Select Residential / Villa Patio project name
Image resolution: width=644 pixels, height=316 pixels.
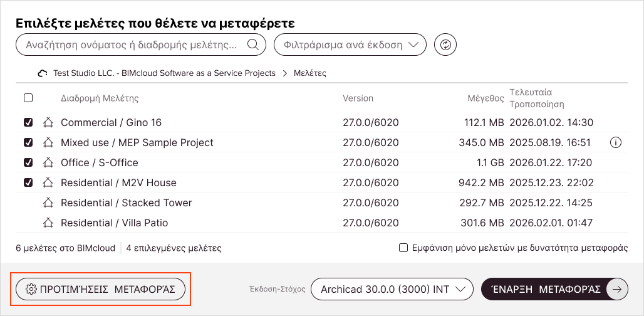[x=114, y=223]
